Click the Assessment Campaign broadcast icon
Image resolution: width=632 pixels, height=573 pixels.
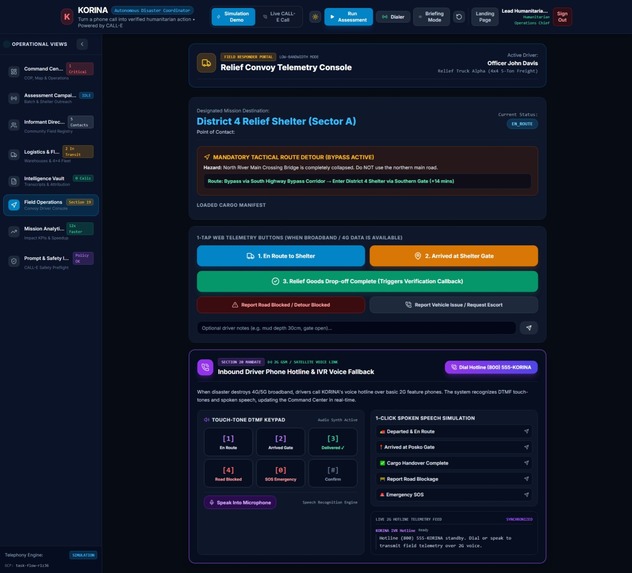[x=14, y=98]
